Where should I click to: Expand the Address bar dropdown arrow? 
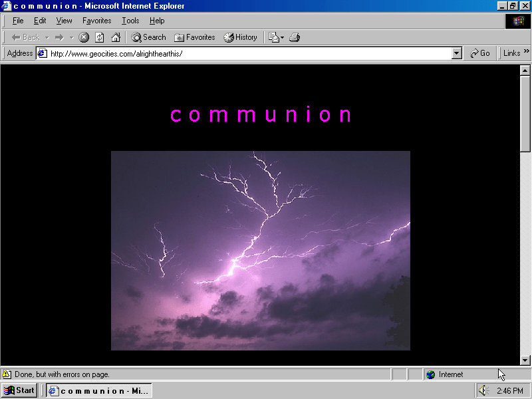coord(456,53)
